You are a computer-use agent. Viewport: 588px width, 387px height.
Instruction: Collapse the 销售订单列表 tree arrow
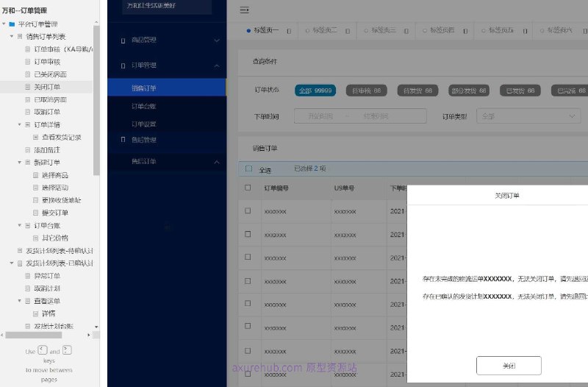click(x=12, y=36)
